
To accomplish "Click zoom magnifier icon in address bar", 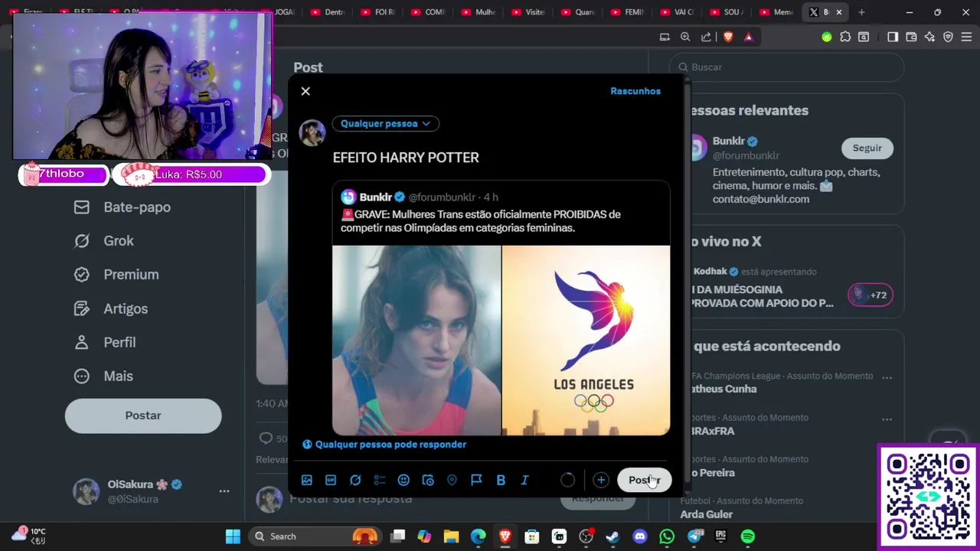I will [685, 37].
